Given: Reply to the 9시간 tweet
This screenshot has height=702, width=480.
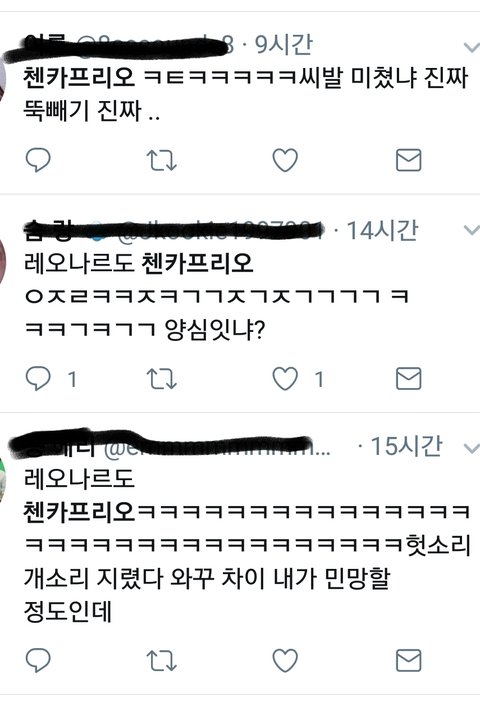Looking at the screenshot, I should click(x=38, y=160).
